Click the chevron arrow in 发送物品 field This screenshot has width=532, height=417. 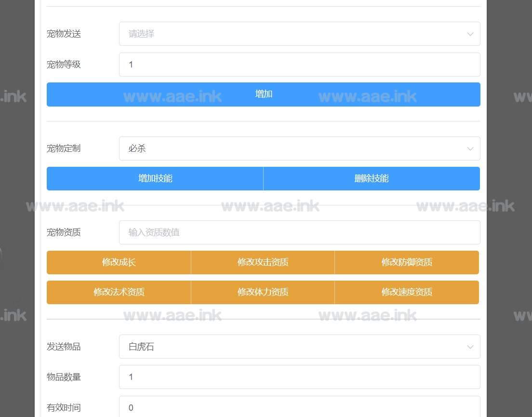pos(470,347)
